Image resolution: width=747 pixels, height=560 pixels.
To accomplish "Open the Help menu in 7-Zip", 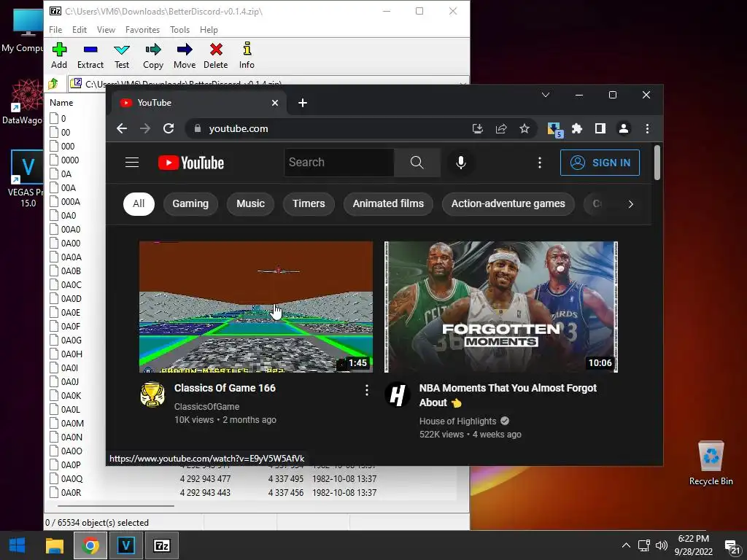I will [209, 29].
